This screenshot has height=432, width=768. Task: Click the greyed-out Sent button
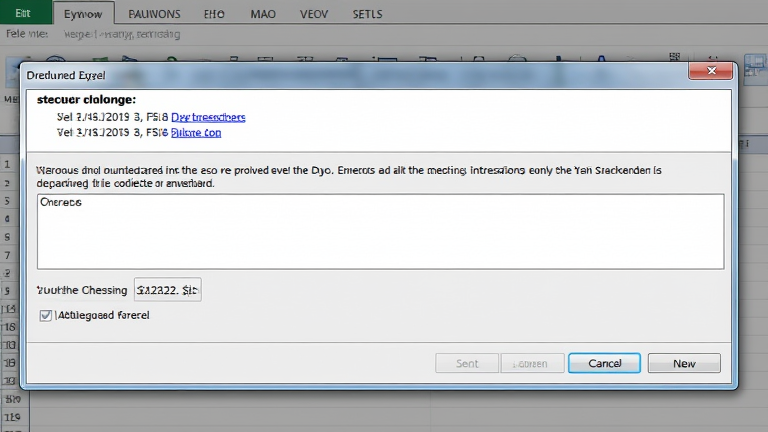(x=467, y=363)
